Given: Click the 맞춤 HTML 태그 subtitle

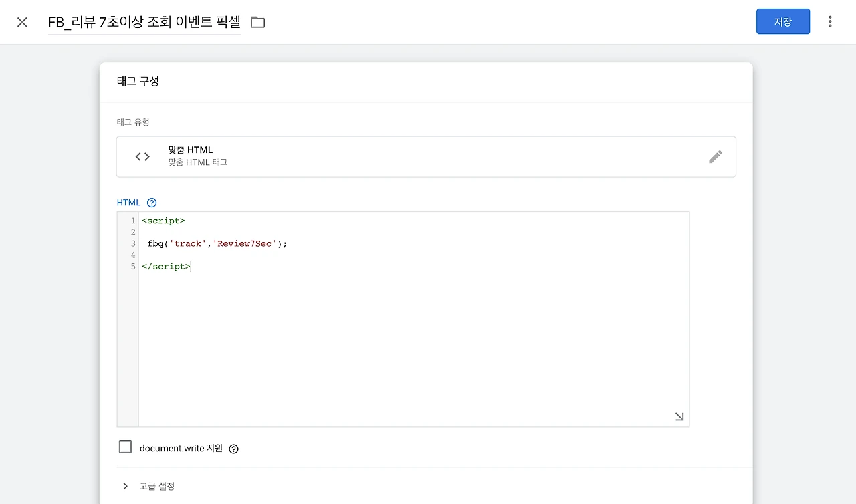Looking at the screenshot, I should (x=198, y=162).
